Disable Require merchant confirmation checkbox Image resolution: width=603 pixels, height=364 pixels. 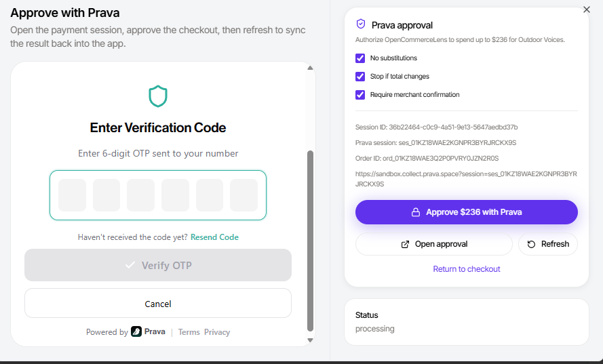pyautogui.click(x=360, y=94)
